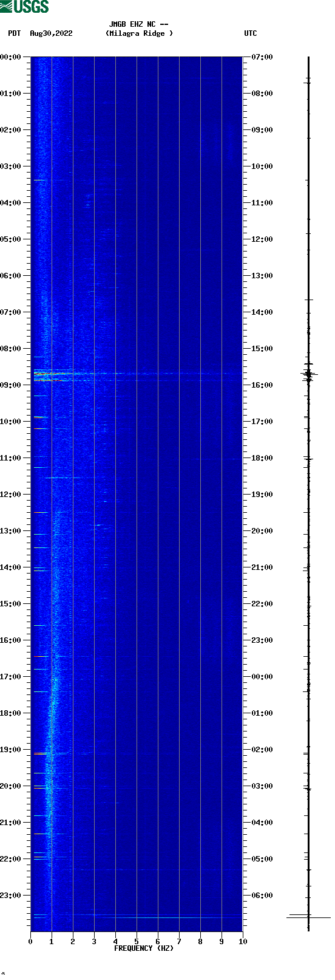Click the large seismogram spike below 06:00 UTC

click(x=308, y=917)
